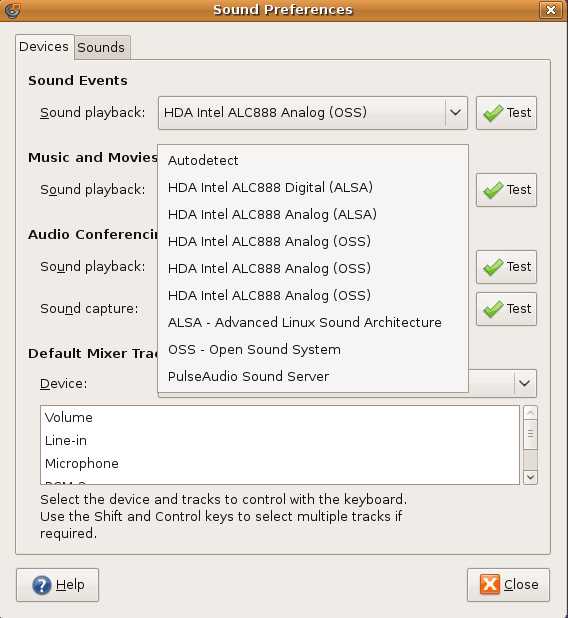
Task: Select PulseAudio Sound Server option
Action: click(x=313, y=376)
